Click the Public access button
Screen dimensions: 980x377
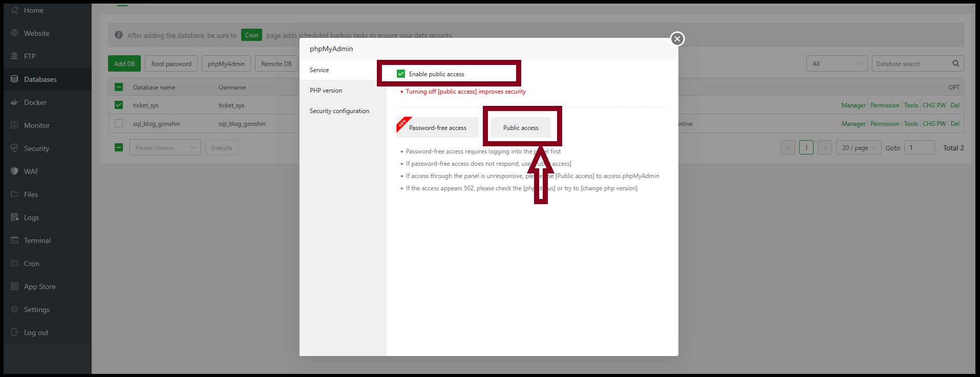point(521,128)
